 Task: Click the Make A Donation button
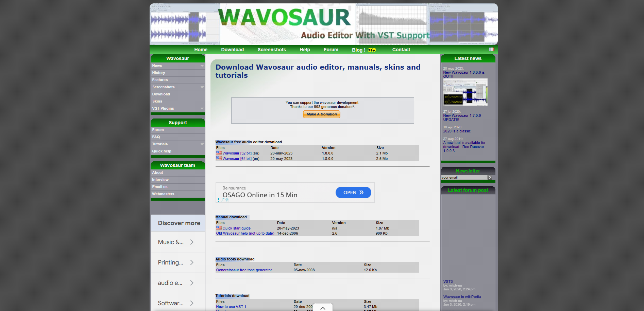pyautogui.click(x=322, y=114)
